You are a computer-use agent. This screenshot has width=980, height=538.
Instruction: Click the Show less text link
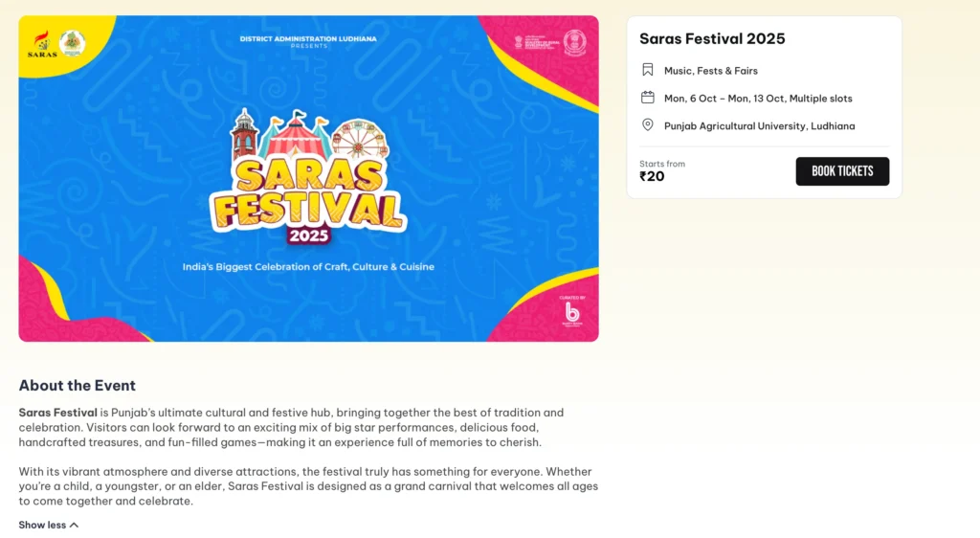(42, 525)
